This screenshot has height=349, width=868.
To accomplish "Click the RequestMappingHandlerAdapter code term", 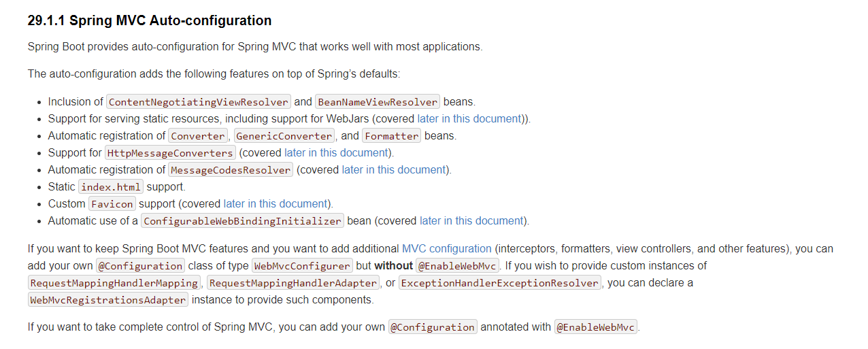I will (x=293, y=283).
